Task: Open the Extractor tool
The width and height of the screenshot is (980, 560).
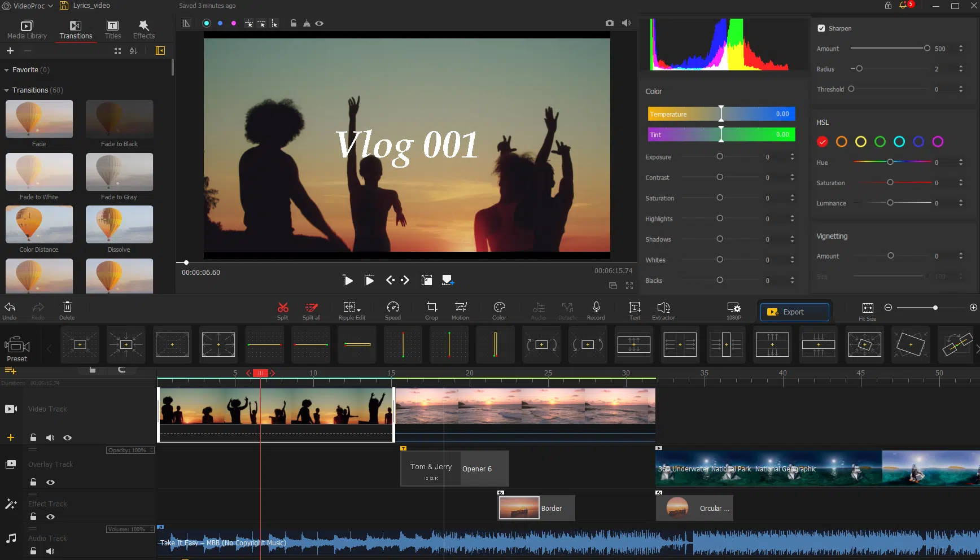Action: coord(663,309)
